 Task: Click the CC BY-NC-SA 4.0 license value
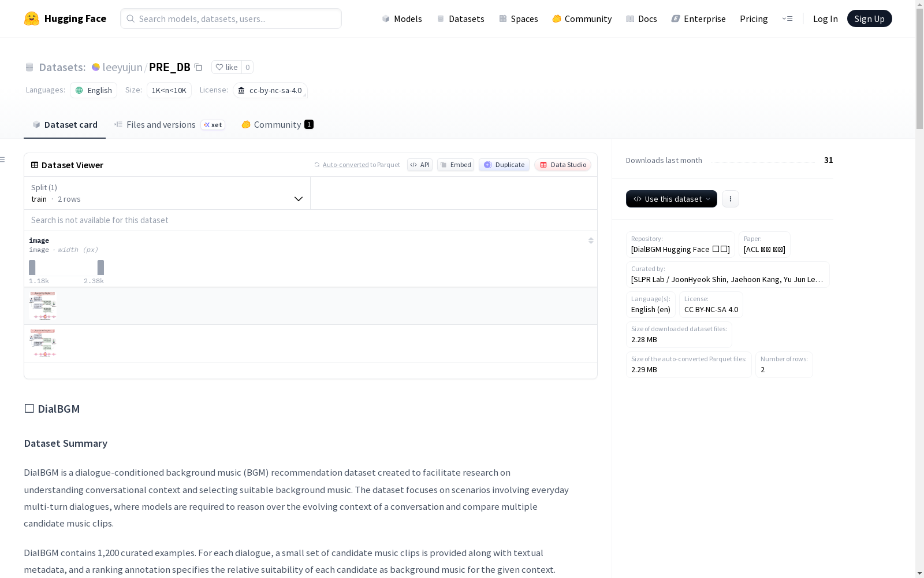(711, 309)
